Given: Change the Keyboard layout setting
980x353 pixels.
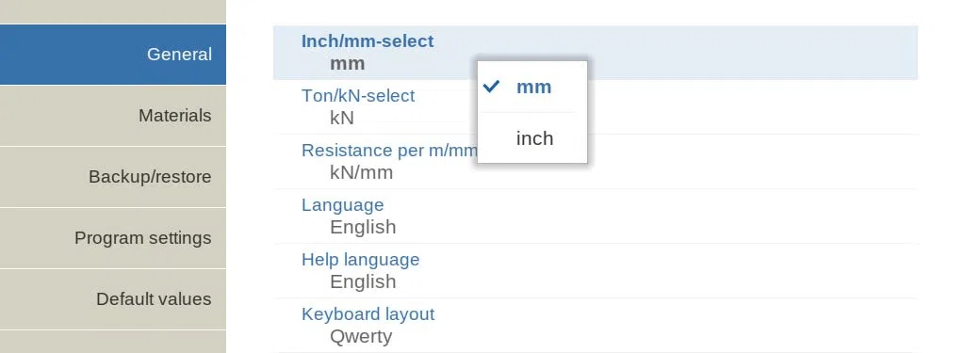Looking at the screenshot, I should point(595,325).
